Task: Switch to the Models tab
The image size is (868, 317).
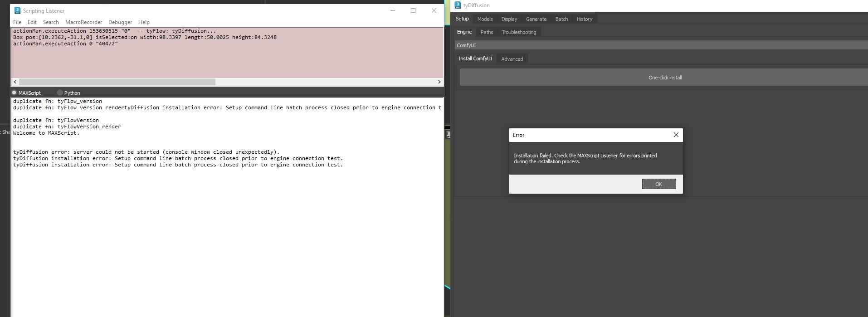Action: [485, 19]
